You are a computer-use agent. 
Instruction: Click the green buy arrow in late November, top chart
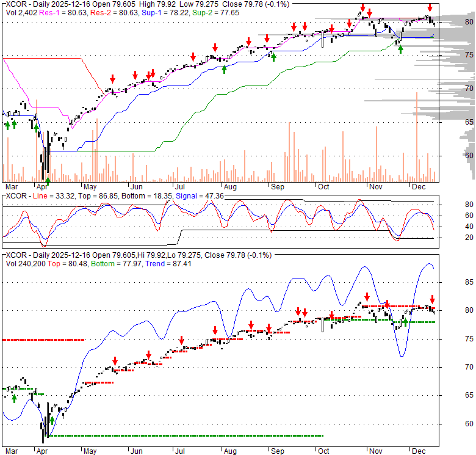400,49
